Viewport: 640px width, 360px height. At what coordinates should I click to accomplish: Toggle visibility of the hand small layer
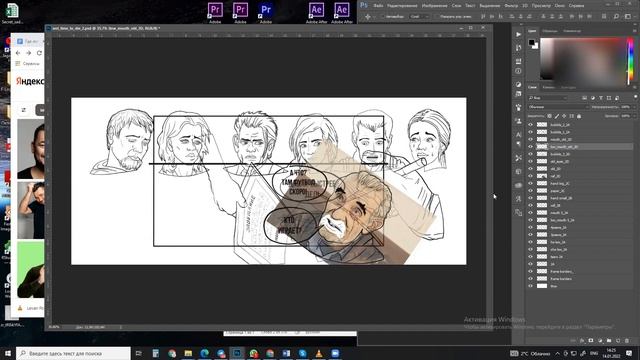click(x=531, y=198)
